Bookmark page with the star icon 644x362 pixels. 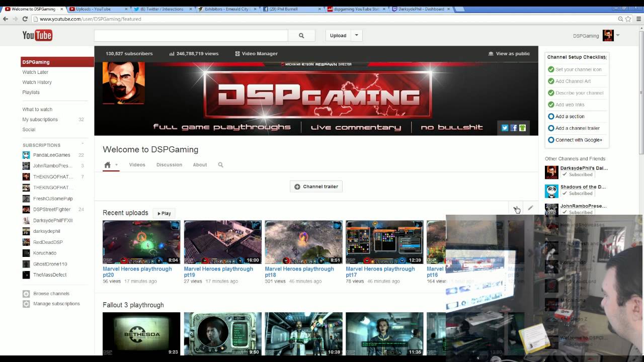click(x=628, y=19)
